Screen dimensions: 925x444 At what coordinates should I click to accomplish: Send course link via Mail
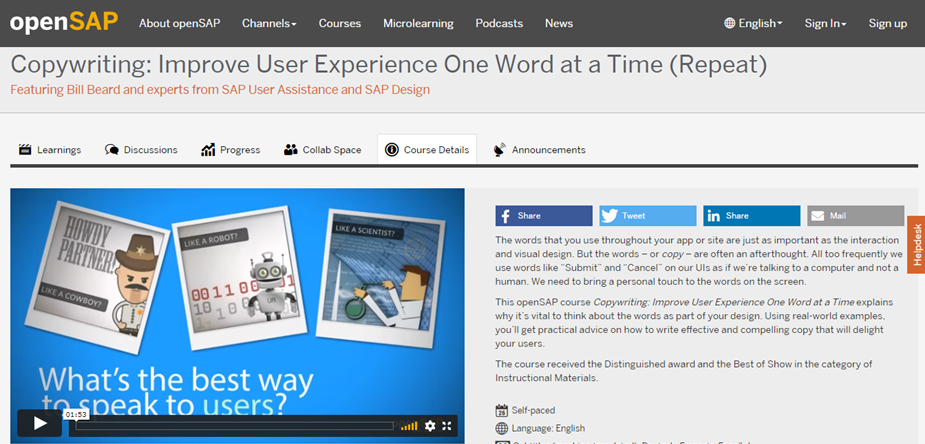[x=855, y=216]
